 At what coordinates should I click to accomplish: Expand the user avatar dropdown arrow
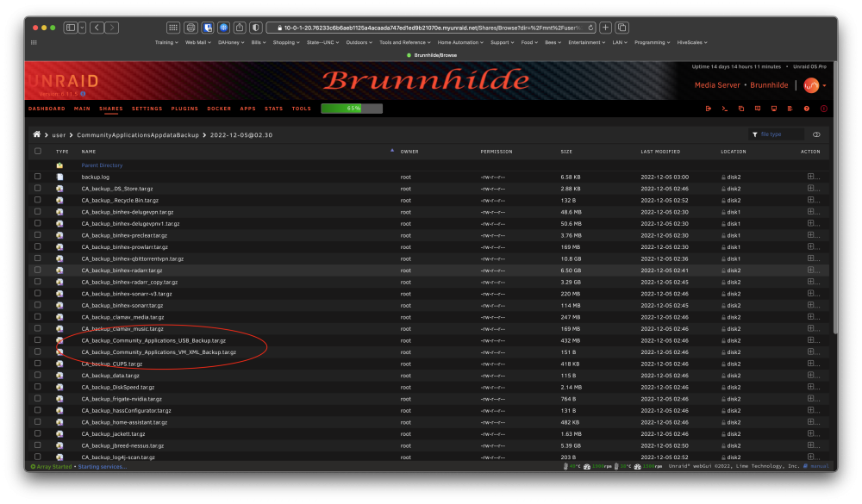(x=824, y=85)
